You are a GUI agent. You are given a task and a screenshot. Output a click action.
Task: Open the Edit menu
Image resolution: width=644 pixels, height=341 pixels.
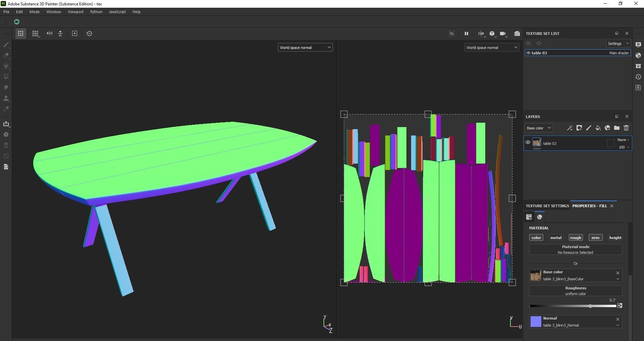coord(19,12)
